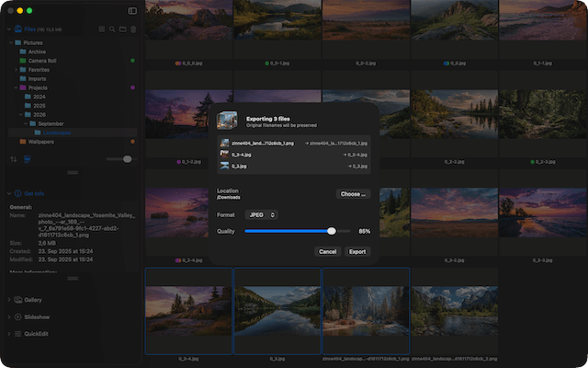Click the Export button

[x=356, y=251]
